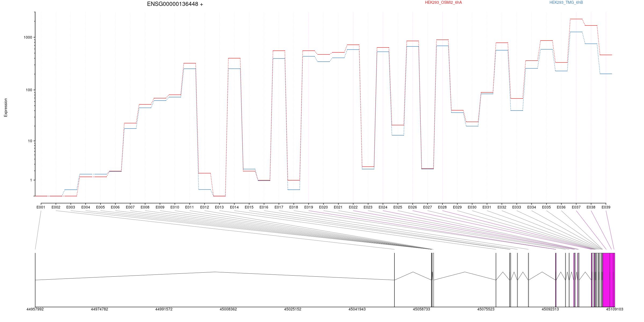Click the 10 y-axis tick label
644x322 pixels.
30,141
